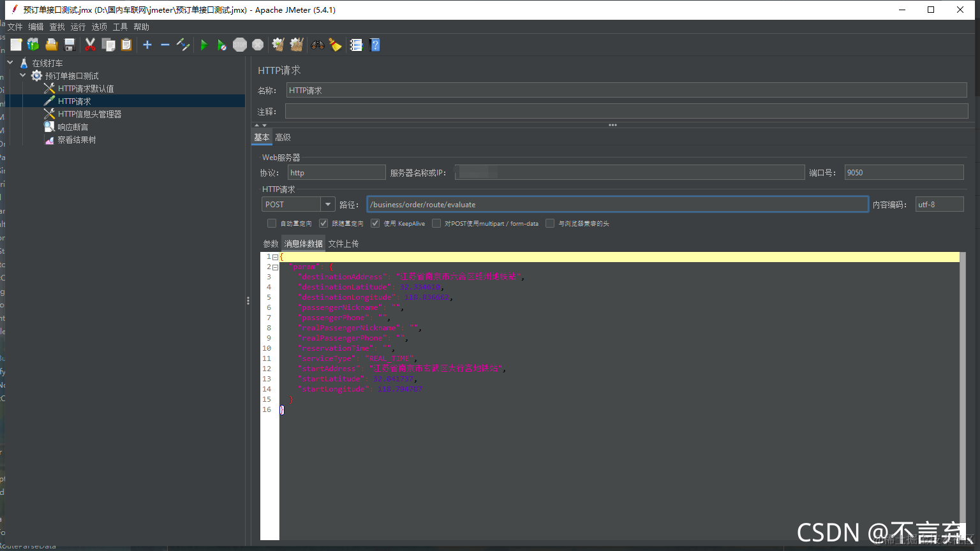Open the 运行 menu
Viewport: 980px width, 551px height.
coord(78,27)
